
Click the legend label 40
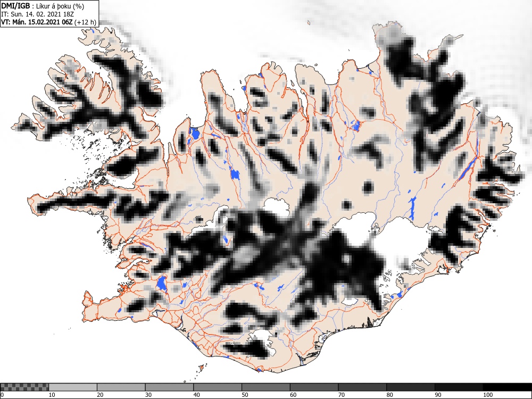pos(196,395)
